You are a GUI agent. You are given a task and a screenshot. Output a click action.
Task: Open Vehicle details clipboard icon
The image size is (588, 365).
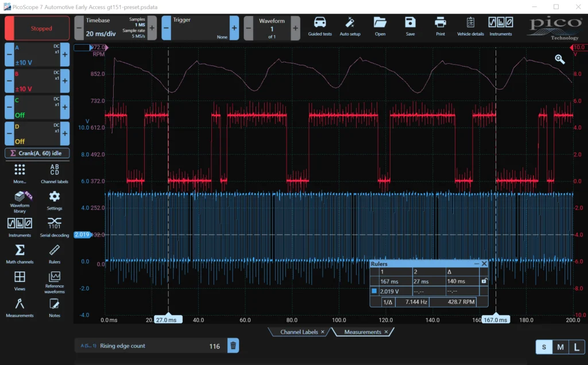click(470, 26)
